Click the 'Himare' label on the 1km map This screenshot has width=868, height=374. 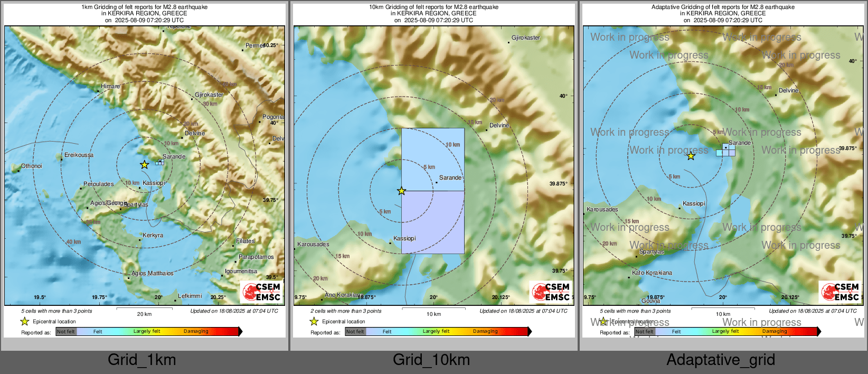point(110,86)
